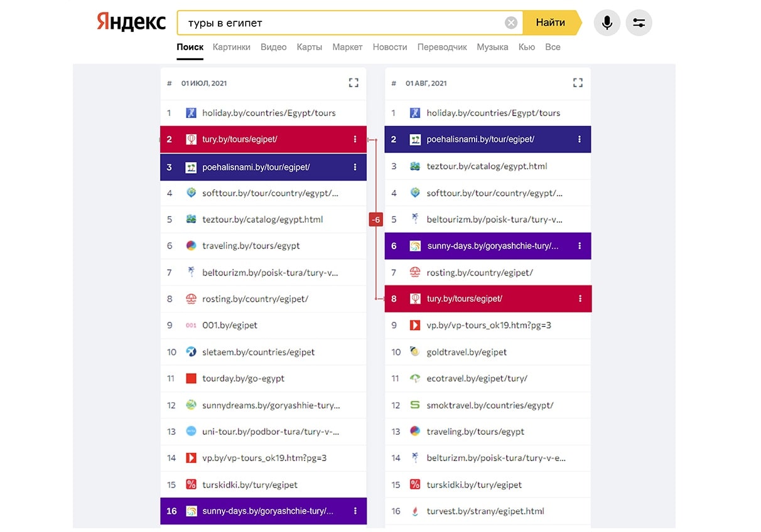761x532 pixels.
Task: Expand the 01 ИЮЛ, 2021 panel fullscreen
Action: (x=354, y=83)
